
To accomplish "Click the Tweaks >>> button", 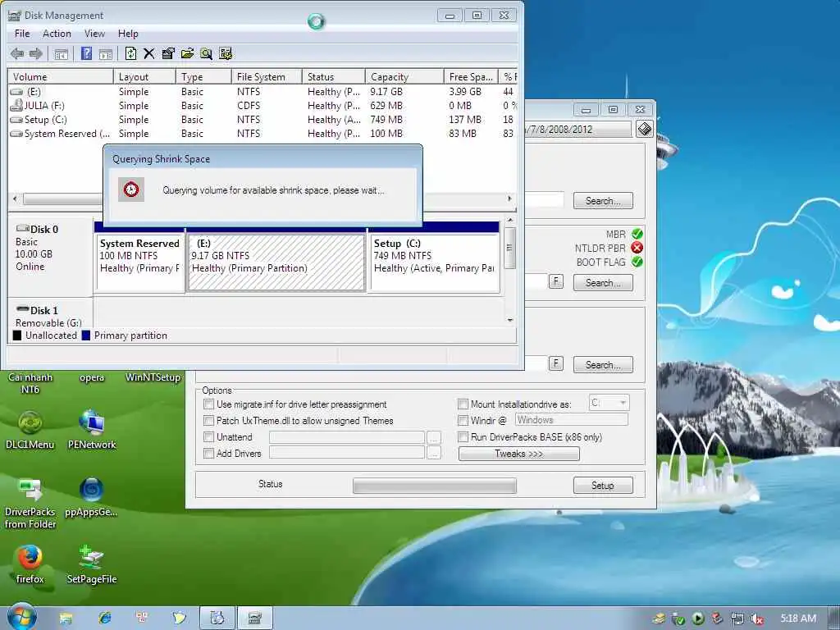I will [x=518, y=454].
